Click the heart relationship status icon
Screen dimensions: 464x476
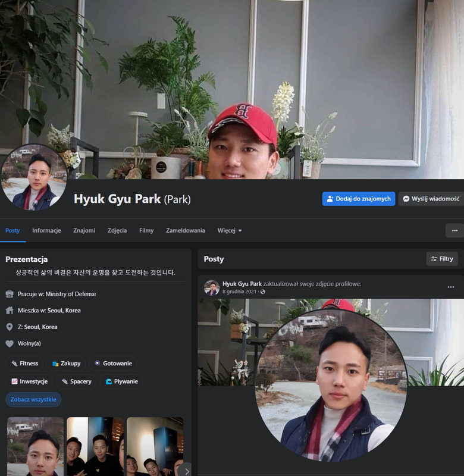pyautogui.click(x=10, y=344)
